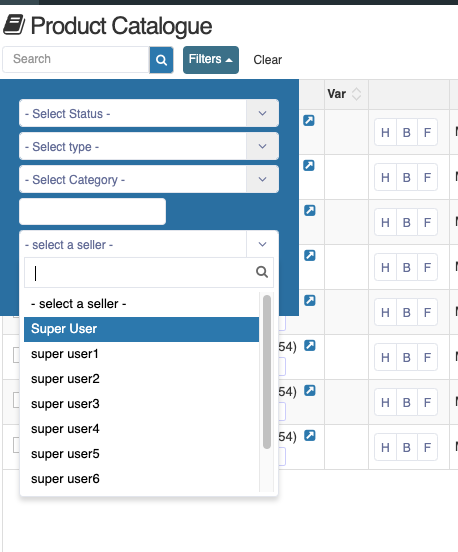Choose Super User from seller list
The image size is (458, 552).
point(142,329)
